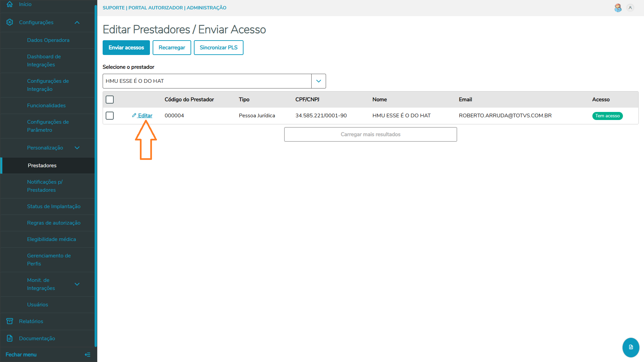
Task: Open the provider selection dropdown arrow
Action: 318,81
